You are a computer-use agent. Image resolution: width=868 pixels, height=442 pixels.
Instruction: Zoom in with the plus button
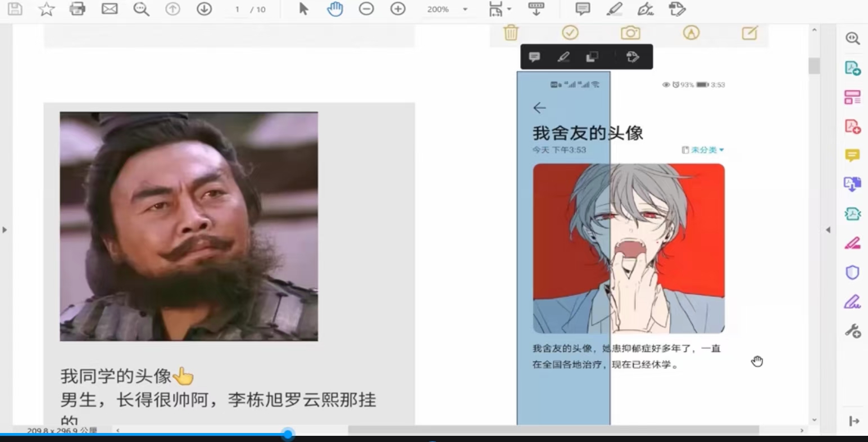[x=398, y=9]
